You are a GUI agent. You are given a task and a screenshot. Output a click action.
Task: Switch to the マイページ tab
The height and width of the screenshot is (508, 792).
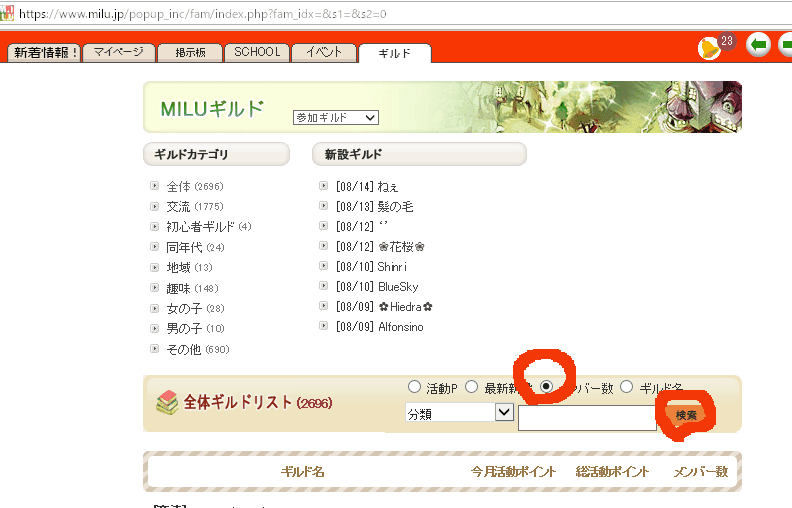(118, 52)
